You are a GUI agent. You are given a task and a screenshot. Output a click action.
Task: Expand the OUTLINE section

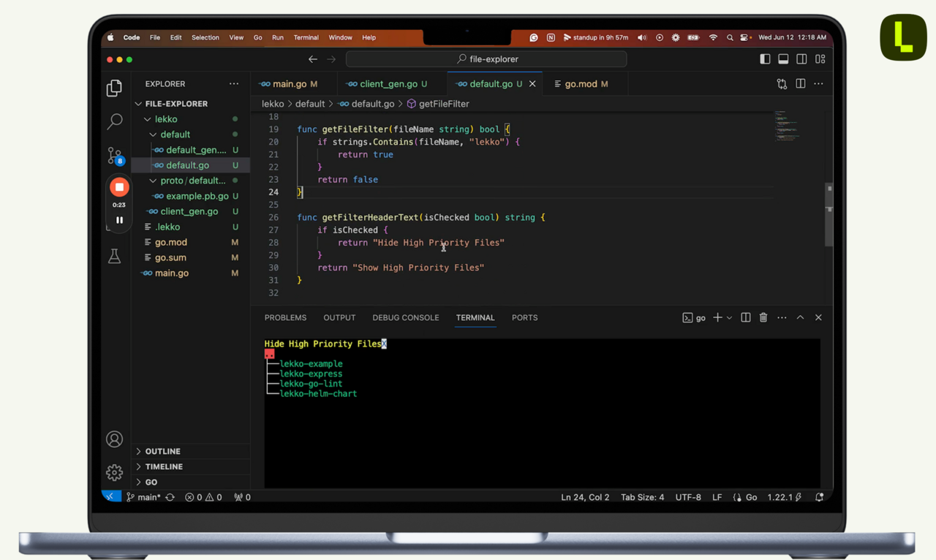click(162, 451)
